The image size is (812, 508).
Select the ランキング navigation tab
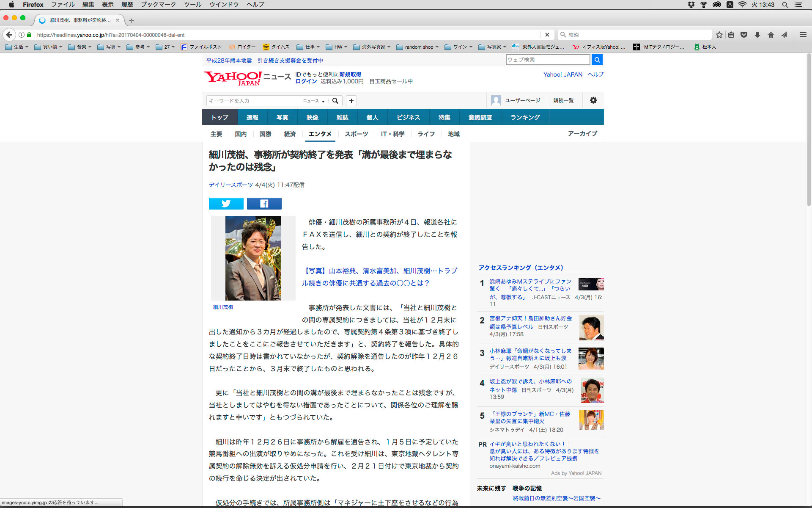[x=525, y=117]
